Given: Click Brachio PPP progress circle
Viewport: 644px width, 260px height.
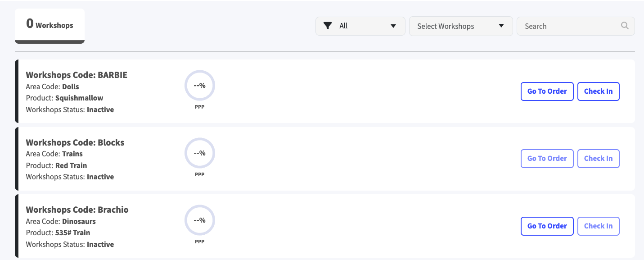Looking at the screenshot, I should tap(200, 220).
